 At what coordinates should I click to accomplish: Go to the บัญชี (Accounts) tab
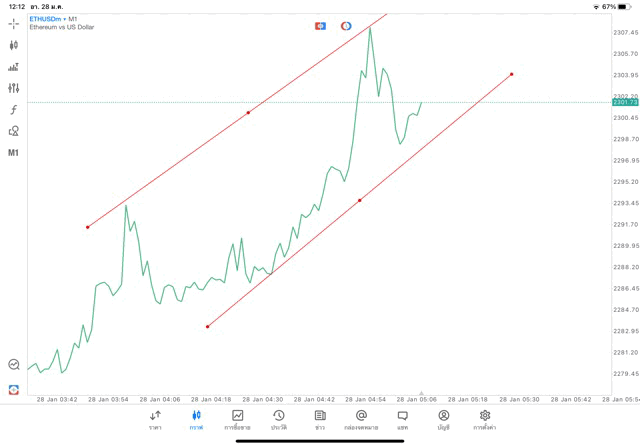click(443, 419)
